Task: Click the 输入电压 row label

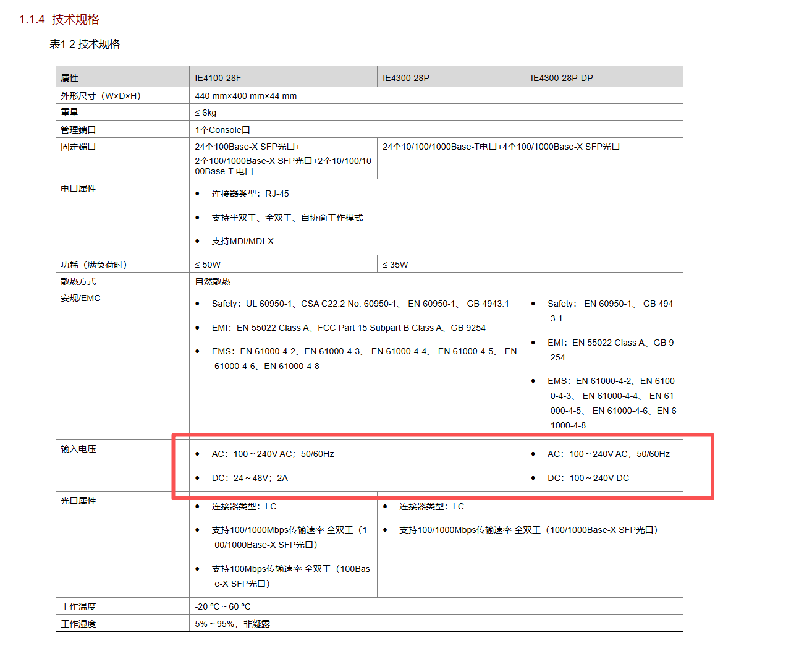Action: click(x=78, y=449)
